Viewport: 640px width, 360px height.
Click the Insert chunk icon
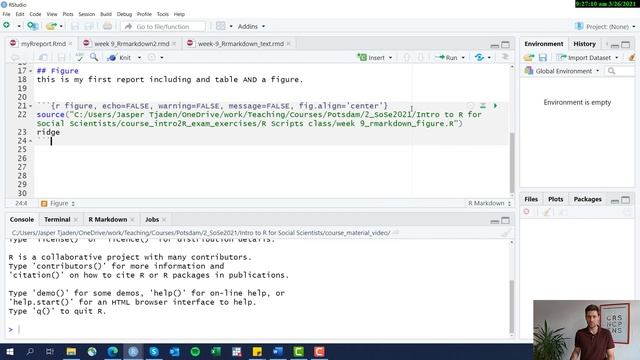pyautogui.click(x=362, y=58)
